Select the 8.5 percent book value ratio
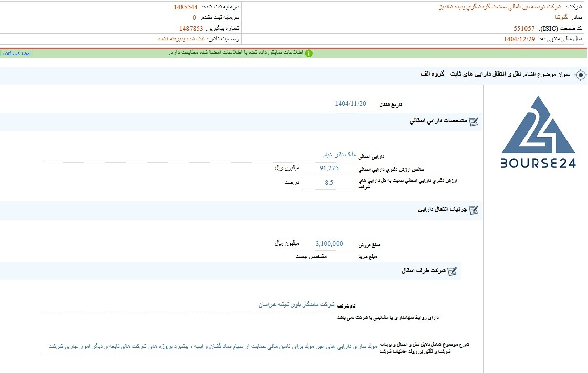The width and height of the screenshot is (588, 373). (x=329, y=183)
